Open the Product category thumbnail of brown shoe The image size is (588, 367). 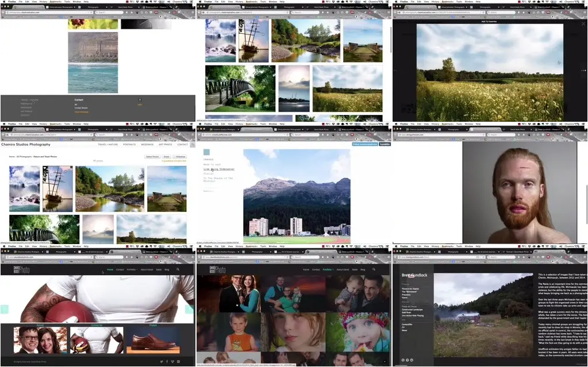(153, 340)
